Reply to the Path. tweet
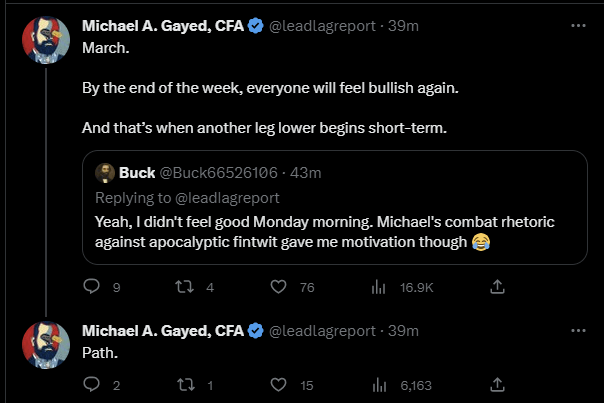Viewport: 604px width, 403px height. pos(92,385)
